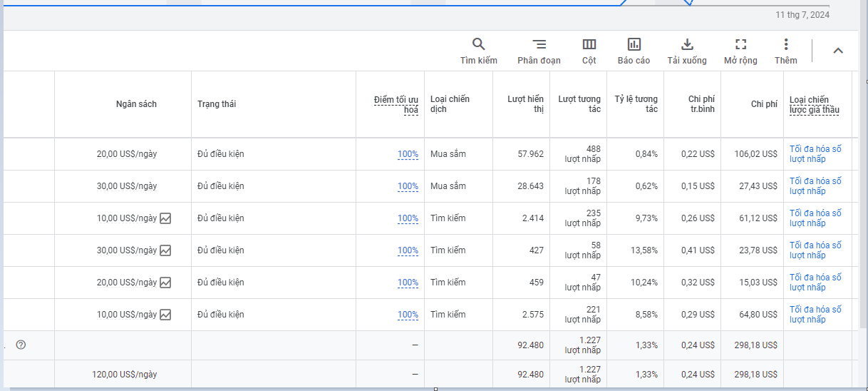Image resolution: width=868 pixels, height=391 pixels.
Task: Open the Thêm three-dot menu
Action: (x=785, y=45)
